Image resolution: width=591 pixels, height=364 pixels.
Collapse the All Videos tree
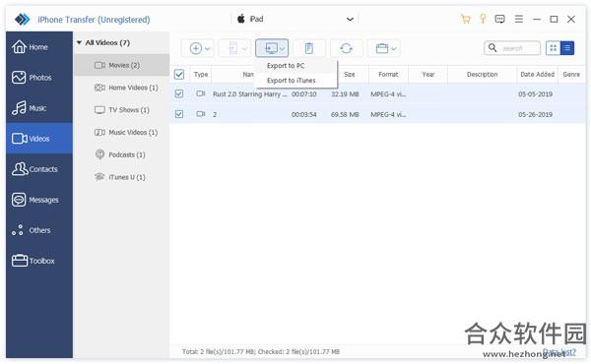click(x=79, y=42)
